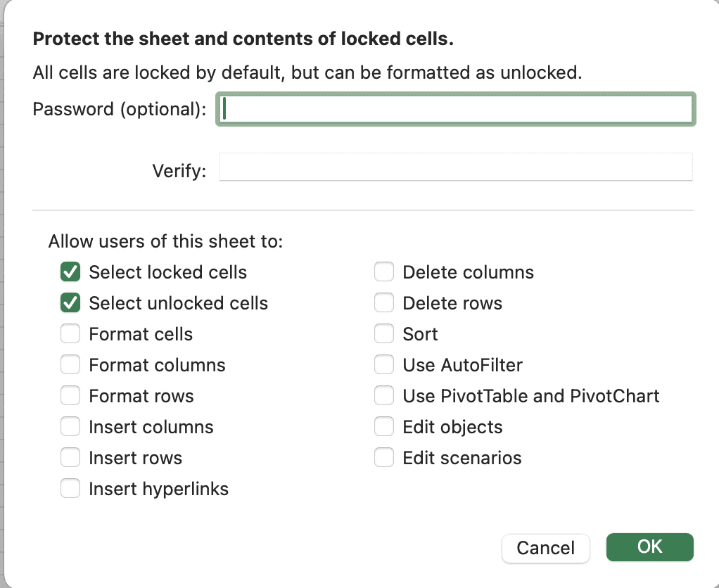
Task: Enable the Sort permission
Action: pos(384,333)
